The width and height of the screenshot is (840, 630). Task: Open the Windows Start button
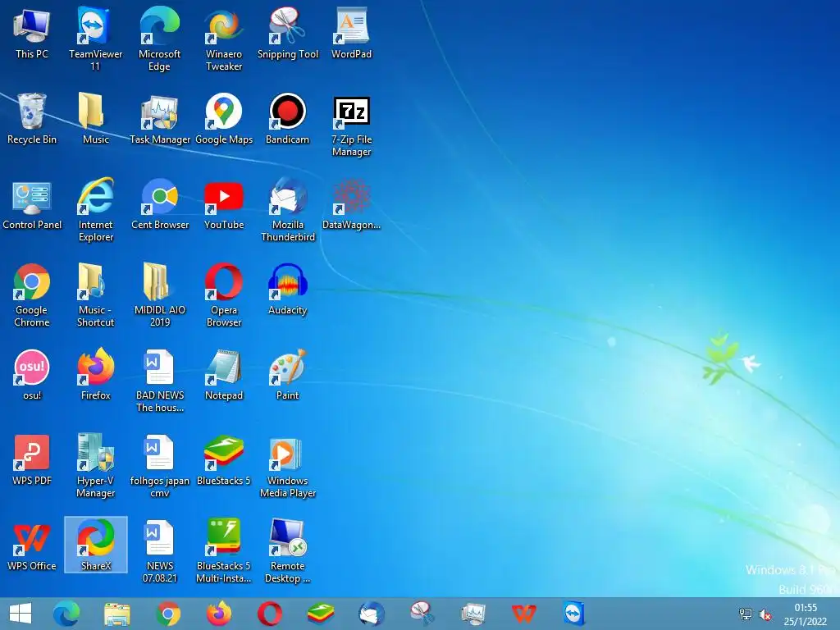point(21,614)
